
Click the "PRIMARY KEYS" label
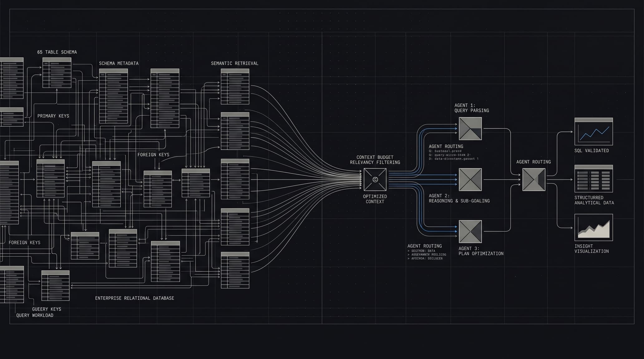tap(53, 116)
